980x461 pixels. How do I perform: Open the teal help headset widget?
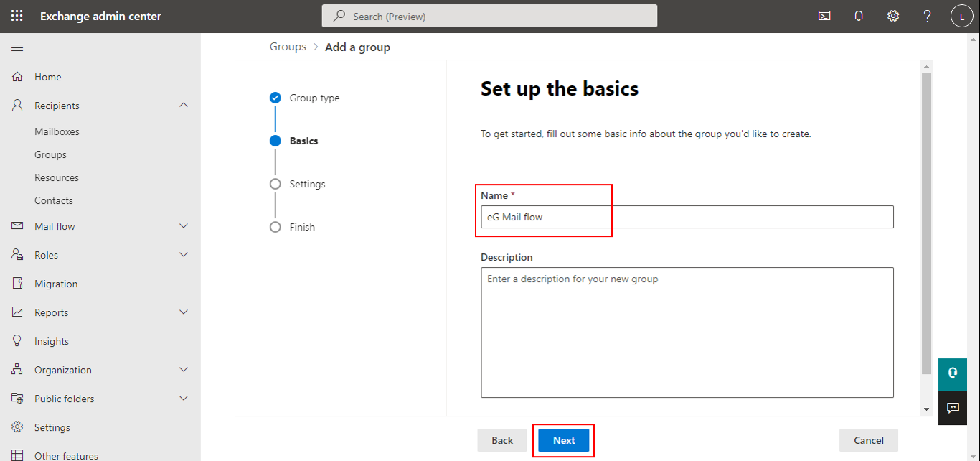tap(953, 373)
